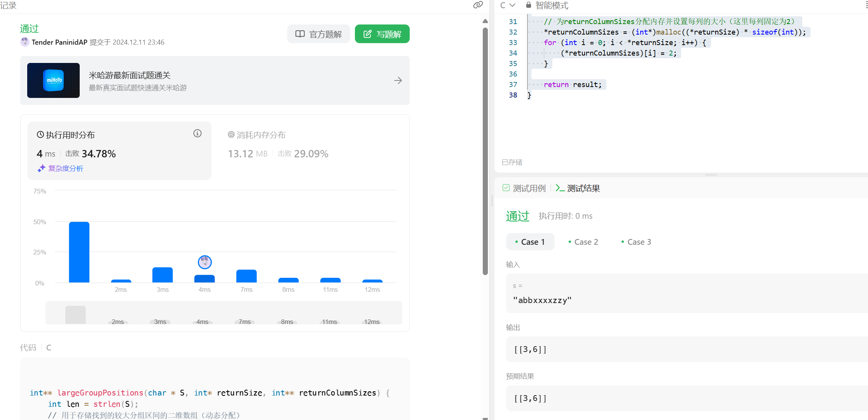The height and width of the screenshot is (420, 868).
Task: Copy submission link via chain icon
Action: [x=478, y=5]
